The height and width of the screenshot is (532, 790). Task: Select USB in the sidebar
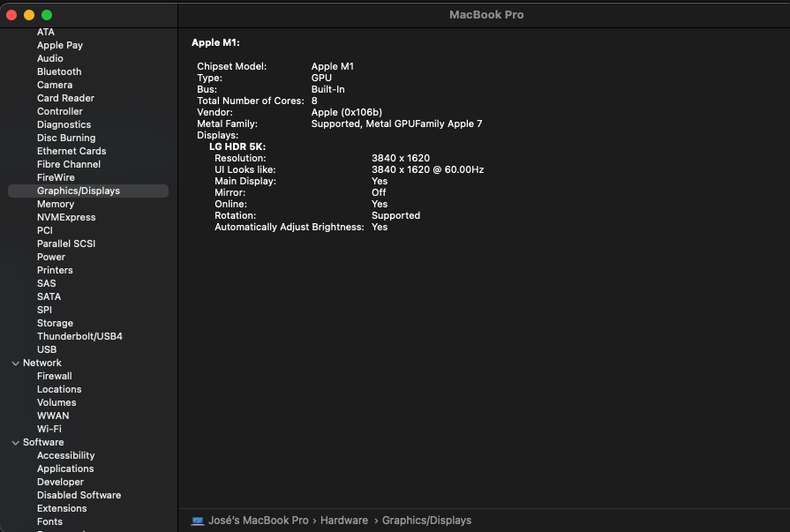click(x=47, y=349)
